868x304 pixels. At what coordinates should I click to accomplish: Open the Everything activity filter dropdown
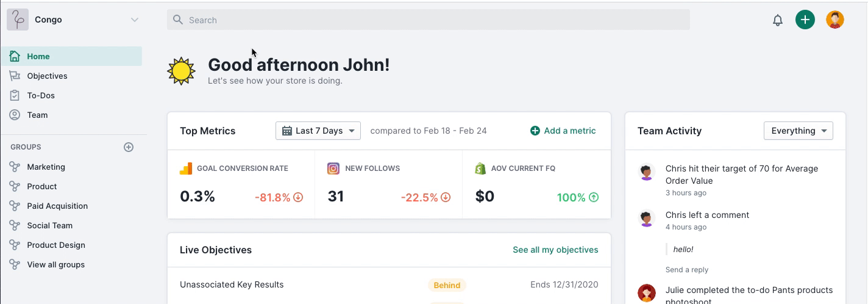point(798,131)
